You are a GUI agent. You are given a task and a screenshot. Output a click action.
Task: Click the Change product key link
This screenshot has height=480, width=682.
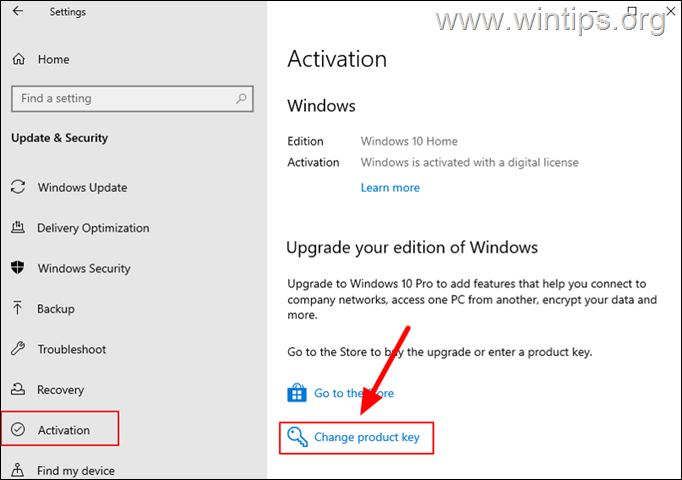click(x=367, y=437)
